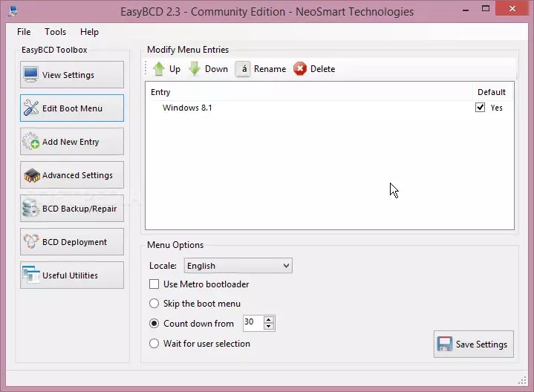Screen dimensions: 534x392
Task: Toggle the Default checkbox for Windows 8.1
Action: tap(481, 108)
